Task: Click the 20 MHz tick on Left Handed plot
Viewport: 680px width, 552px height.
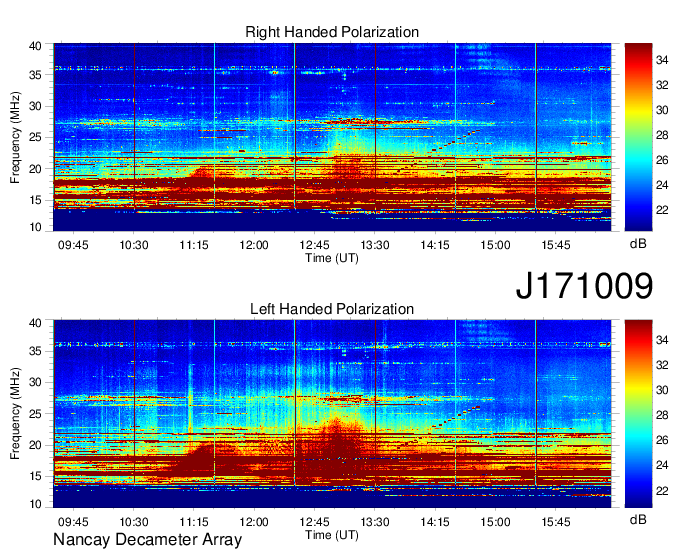Action: point(36,445)
